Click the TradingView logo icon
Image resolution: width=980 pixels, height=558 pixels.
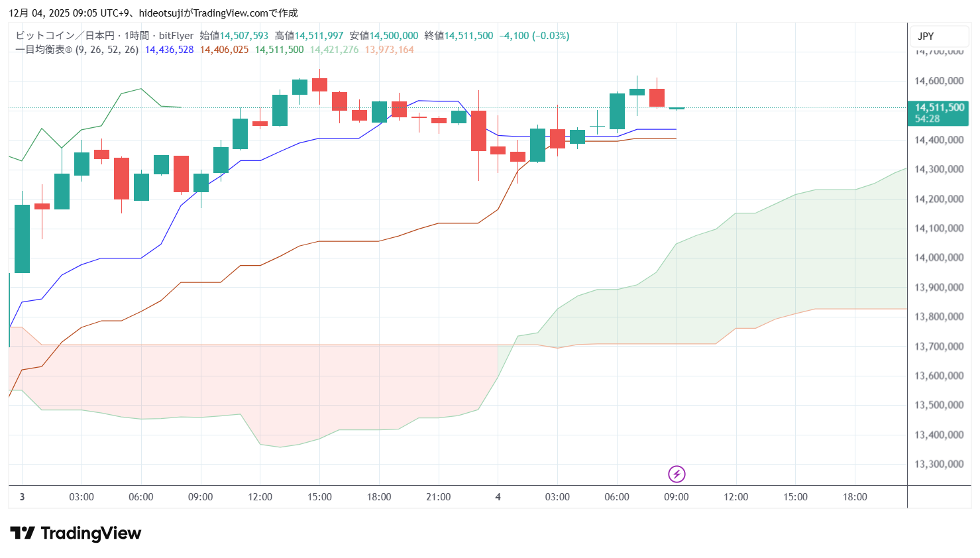(23, 533)
